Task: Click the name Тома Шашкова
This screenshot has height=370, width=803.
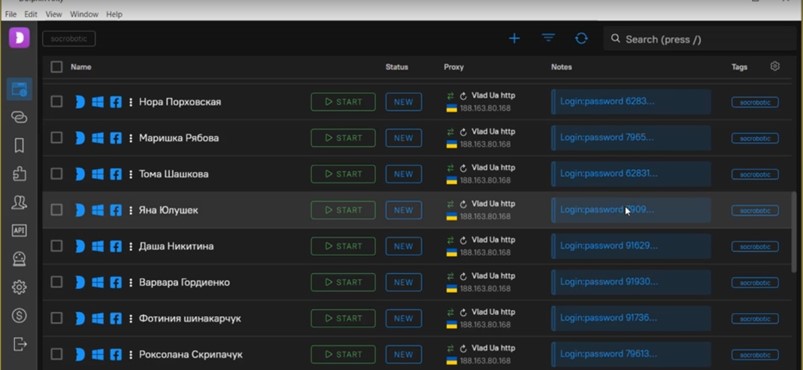Action: pyautogui.click(x=174, y=174)
